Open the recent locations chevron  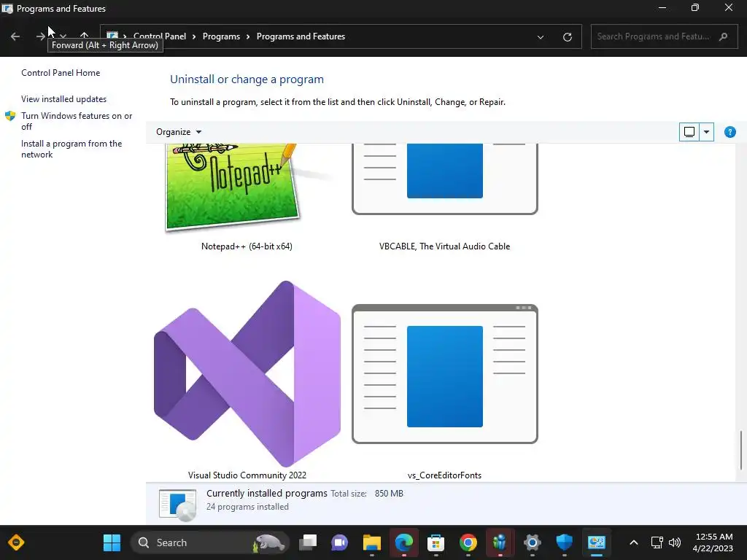[63, 36]
